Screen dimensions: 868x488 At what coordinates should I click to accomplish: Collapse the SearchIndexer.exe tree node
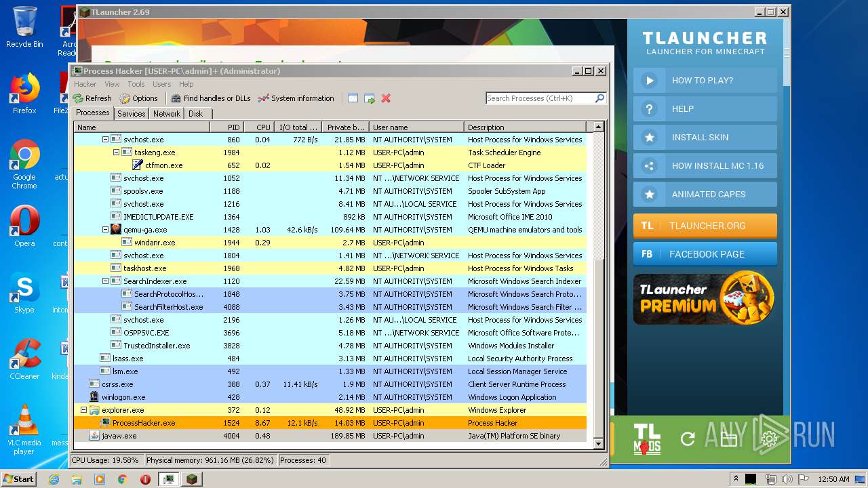coord(105,281)
